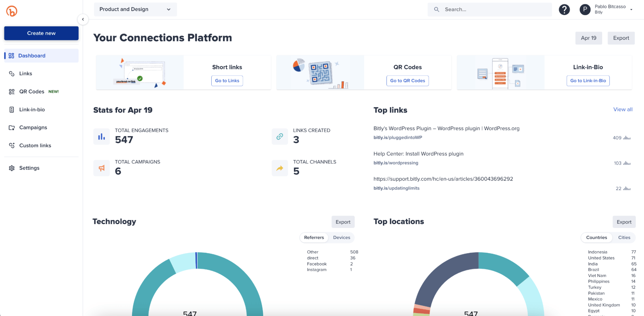The height and width of the screenshot is (316, 644).
Task: Click the Bitly logo icon
Action: coord(12,11)
